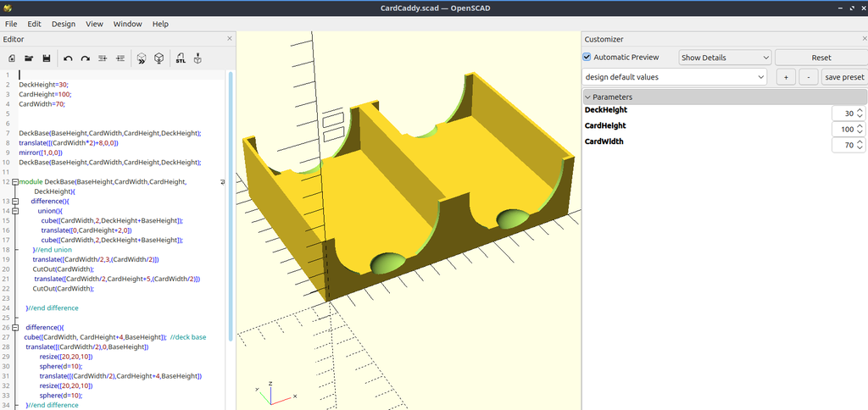Click the XYZ axis indicator in viewport
This screenshot has height=410, width=868.
click(274, 394)
